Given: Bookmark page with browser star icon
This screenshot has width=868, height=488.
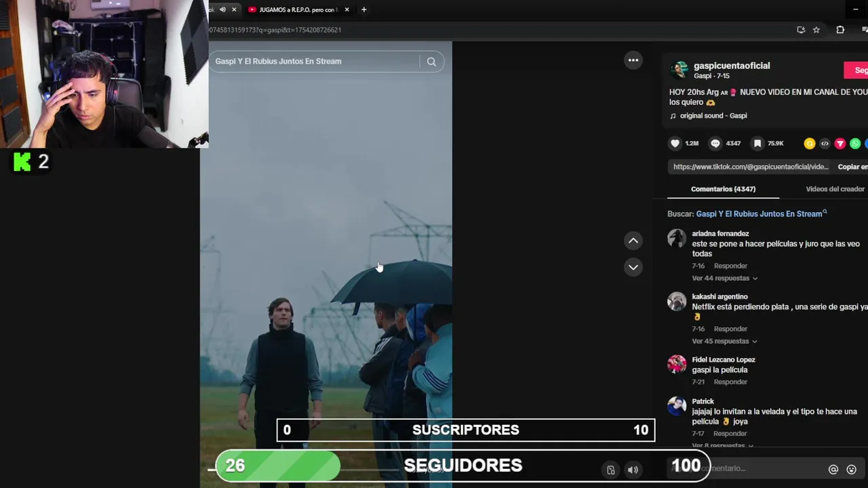Looking at the screenshot, I should 816,30.
